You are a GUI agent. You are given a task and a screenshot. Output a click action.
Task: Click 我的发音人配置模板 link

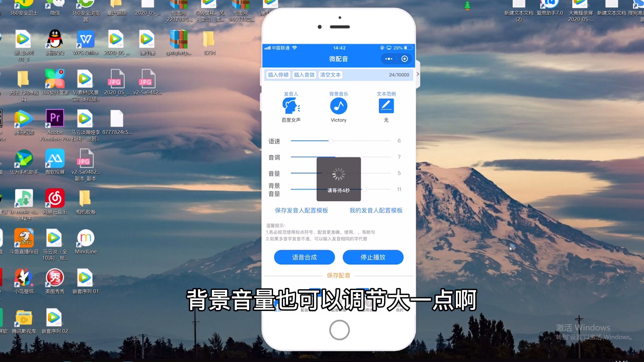pos(376,210)
